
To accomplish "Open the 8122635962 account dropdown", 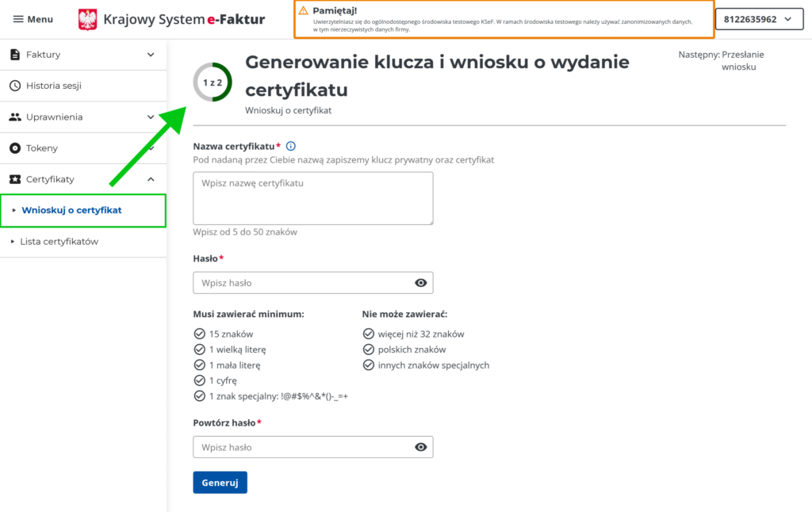I will [757, 19].
